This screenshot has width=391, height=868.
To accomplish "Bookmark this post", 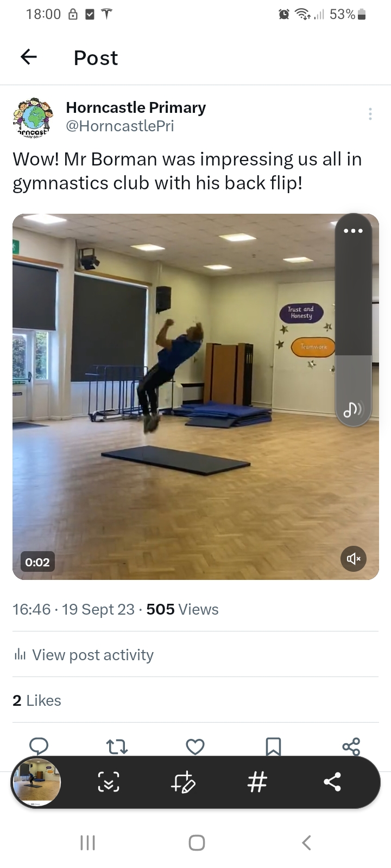I will (273, 747).
